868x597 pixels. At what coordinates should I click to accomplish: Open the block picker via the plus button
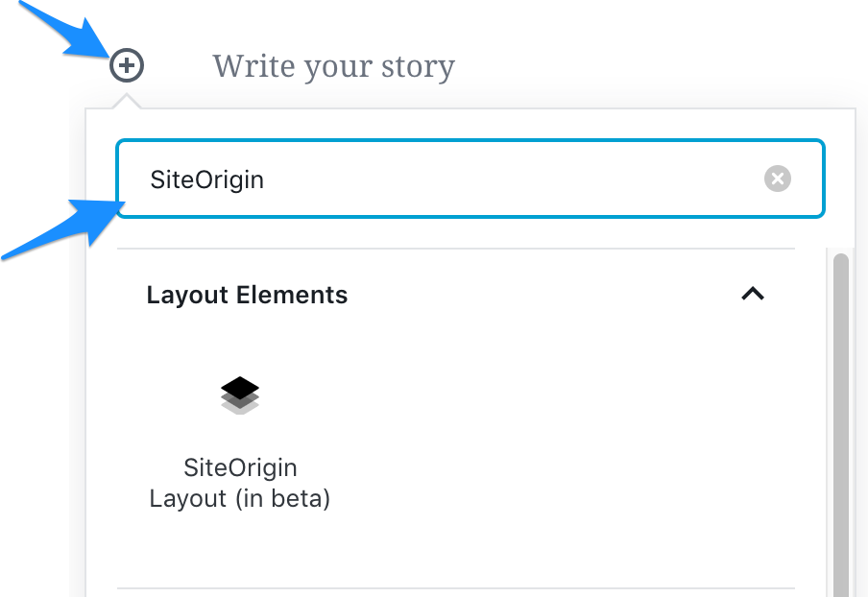[126, 65]
